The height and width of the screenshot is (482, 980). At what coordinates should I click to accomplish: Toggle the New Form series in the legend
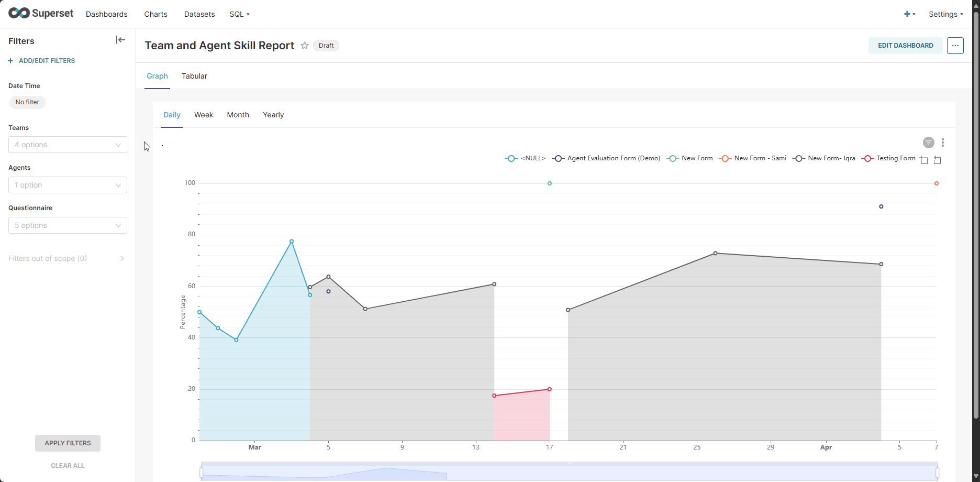(x=696, y=158)
